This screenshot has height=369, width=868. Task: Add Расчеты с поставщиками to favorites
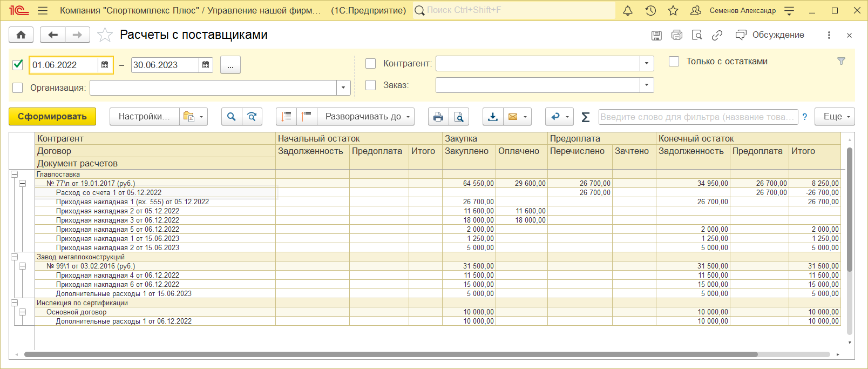click(x=105, y=35)
